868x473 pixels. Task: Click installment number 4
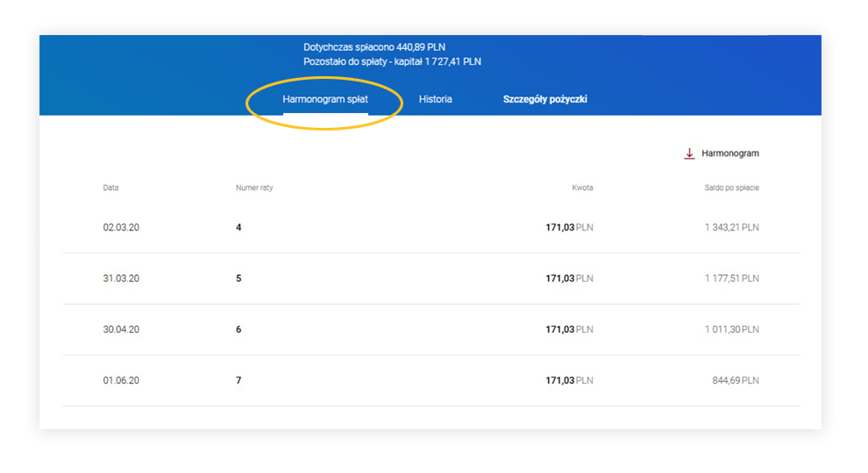coord(238,228)
